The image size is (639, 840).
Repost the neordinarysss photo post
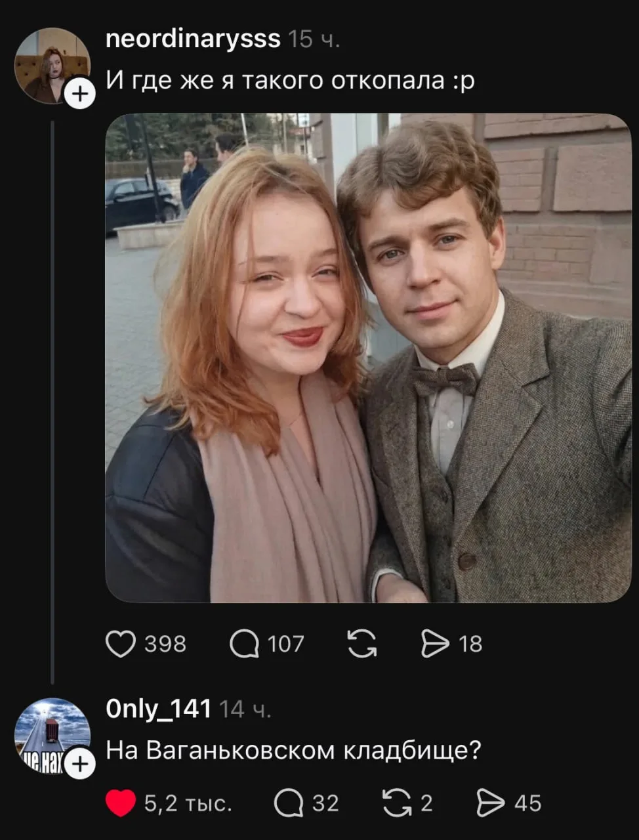click(362, 644)
